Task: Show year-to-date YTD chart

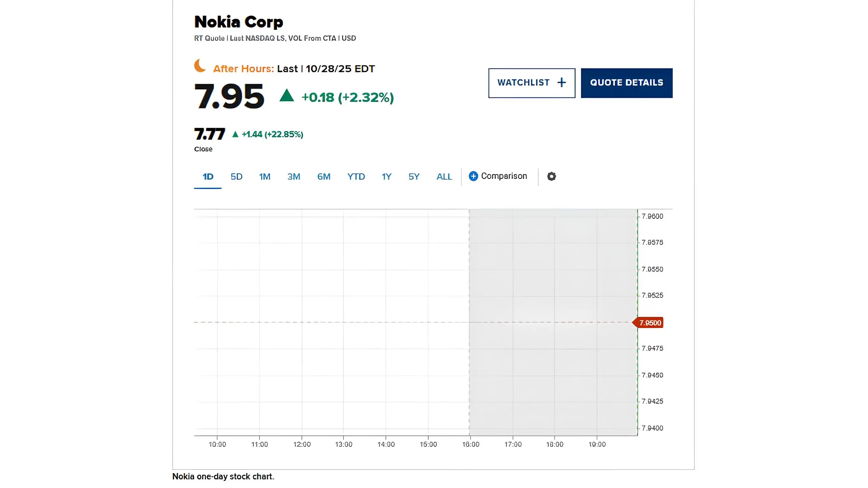Action: click(x=356, y=177)
